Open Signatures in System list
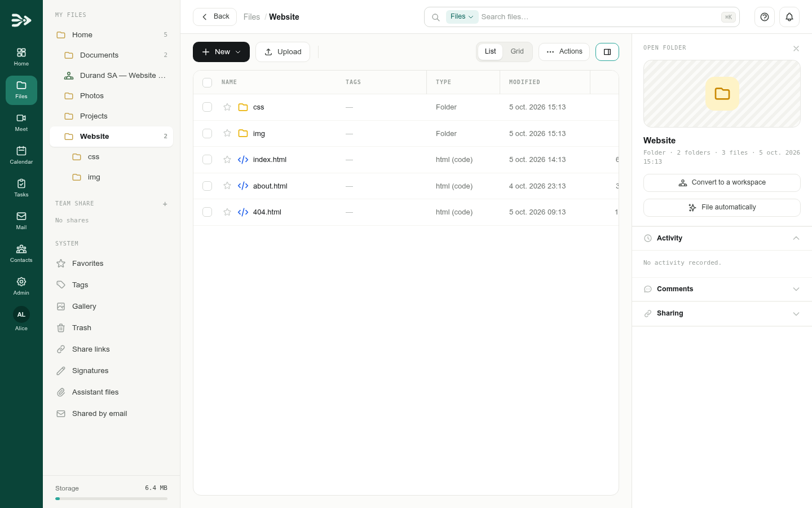 tap(112, 371)
